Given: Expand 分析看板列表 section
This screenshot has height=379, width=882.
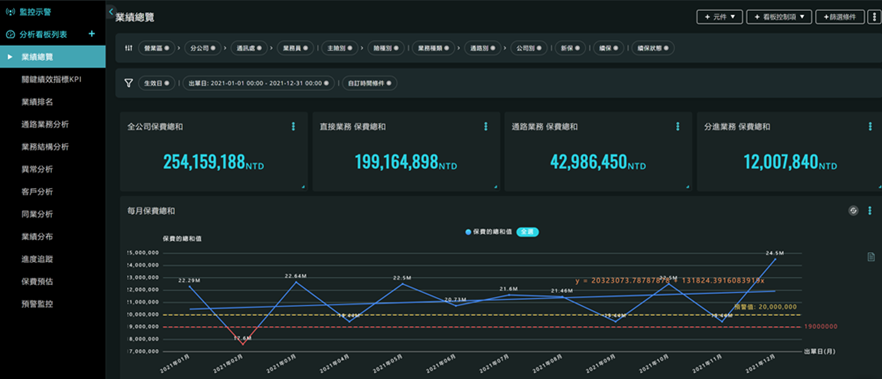Looking at the screenshot, I should pos(43,34).
